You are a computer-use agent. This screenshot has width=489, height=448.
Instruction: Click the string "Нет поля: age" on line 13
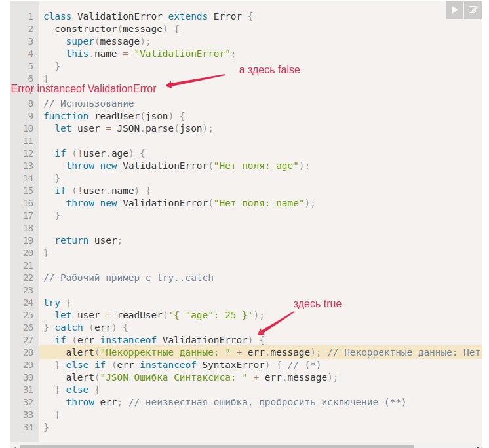(x=256, y=166)
